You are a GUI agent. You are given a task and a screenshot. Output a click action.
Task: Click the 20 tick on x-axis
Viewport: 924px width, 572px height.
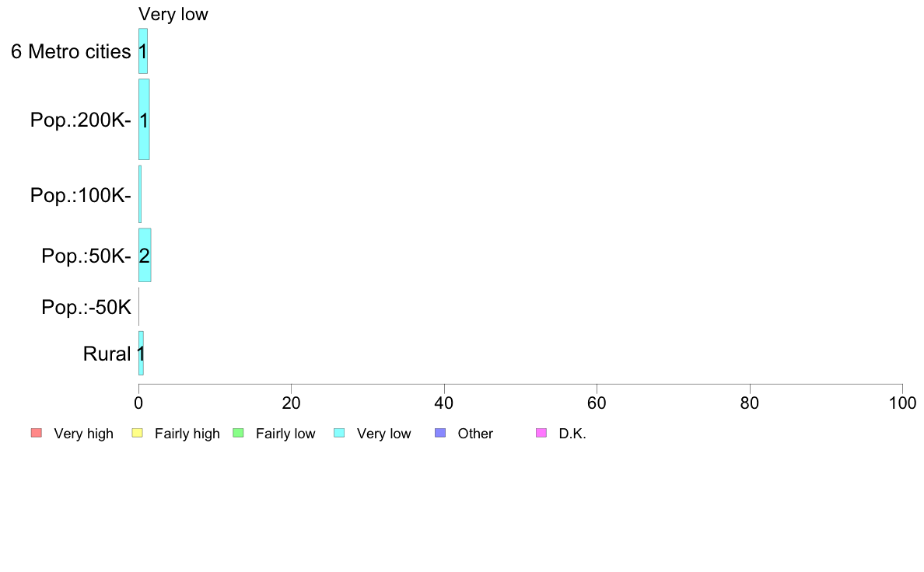[291, 403]
